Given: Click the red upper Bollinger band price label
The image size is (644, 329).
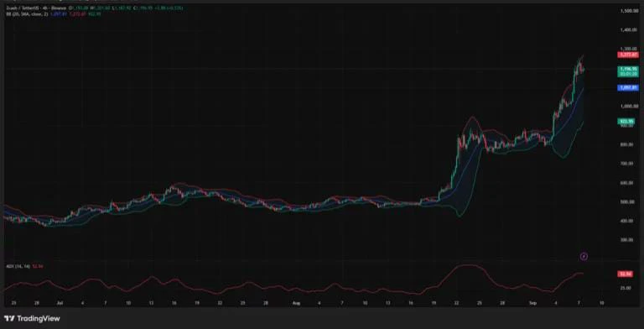Looking at the screenshot, I should (628, 55).
